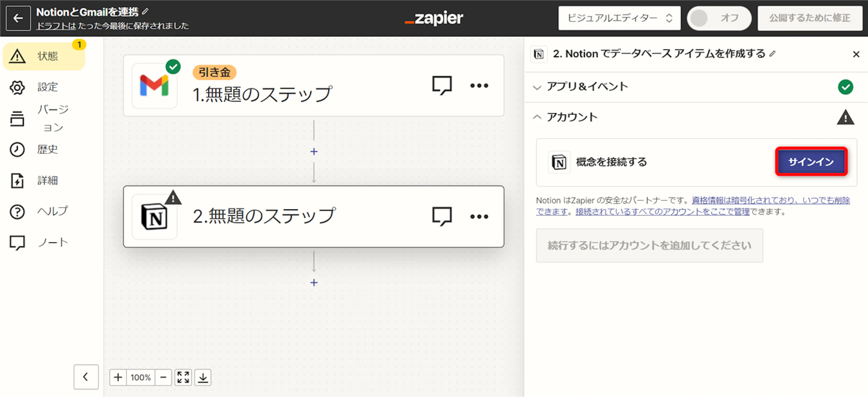Click the pencil icon beside Zap title
Image resolution: width=868 pixels, height=397 pixels.
[145, 12]
